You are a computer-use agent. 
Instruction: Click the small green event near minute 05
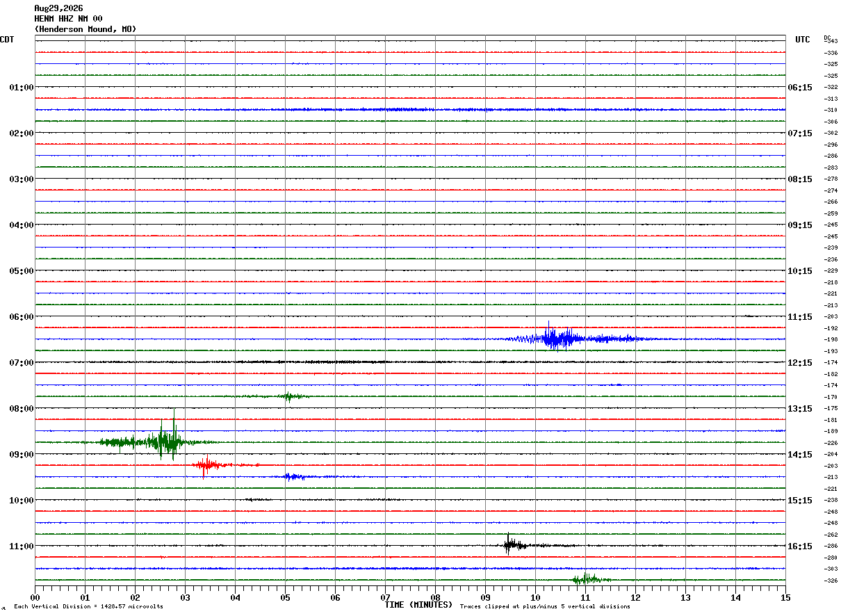click(288, 397)
